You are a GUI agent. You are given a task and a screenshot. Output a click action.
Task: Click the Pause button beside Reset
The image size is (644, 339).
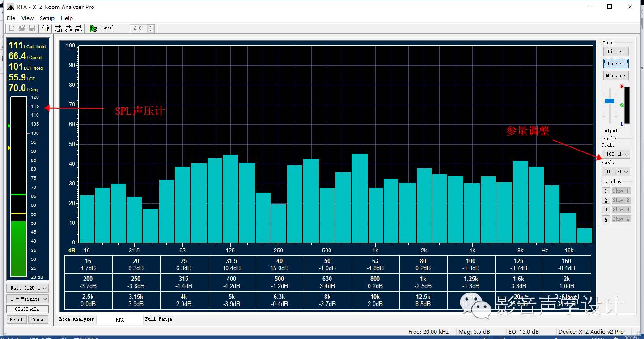(x=38, y=319)
